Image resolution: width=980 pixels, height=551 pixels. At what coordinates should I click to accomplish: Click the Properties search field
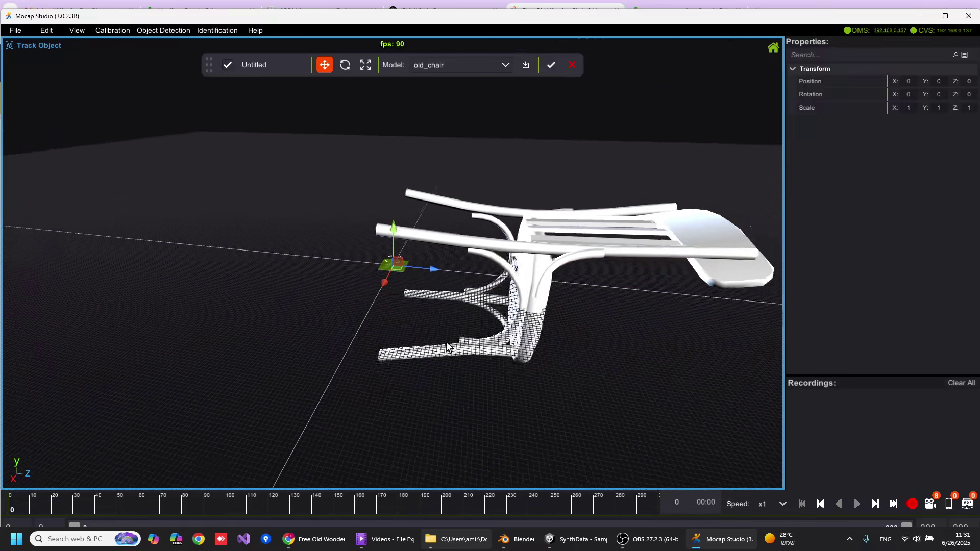(868, 55)
